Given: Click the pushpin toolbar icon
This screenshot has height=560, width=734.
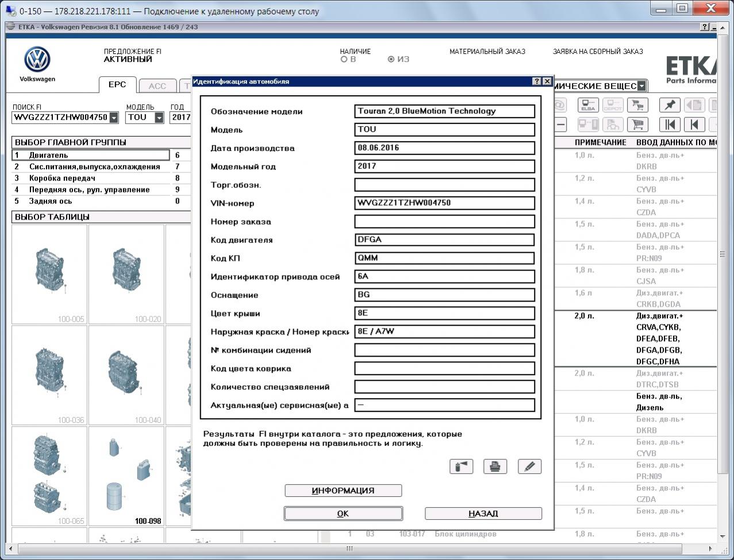Looking at the screenshot, I should (x=670, y=105).
